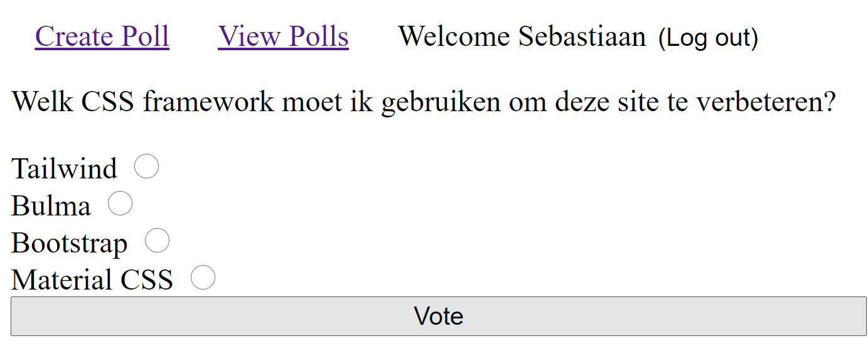Click the Bulma option label text
This screenshot has height=353, width=868.
click(51, 205)
